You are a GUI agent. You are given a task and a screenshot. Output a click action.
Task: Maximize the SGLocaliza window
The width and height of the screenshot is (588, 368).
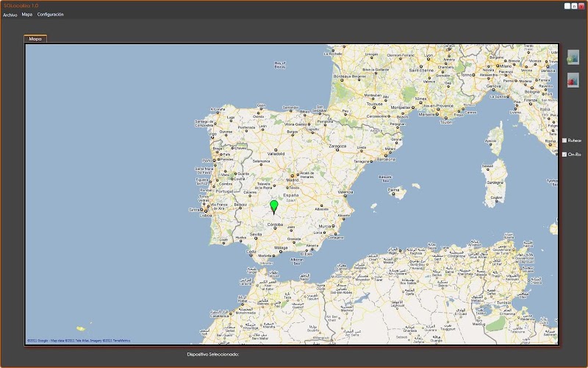coord(574,6)
